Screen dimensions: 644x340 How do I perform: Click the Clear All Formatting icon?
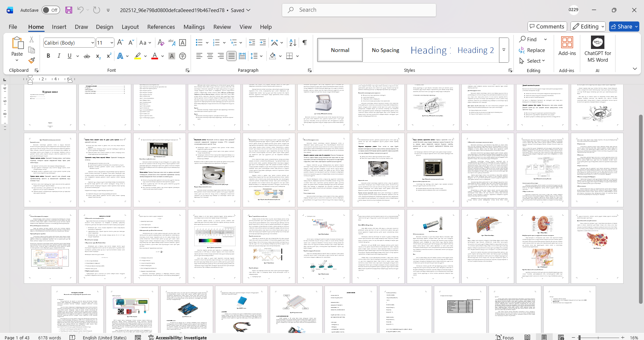[x=161, y=43]
